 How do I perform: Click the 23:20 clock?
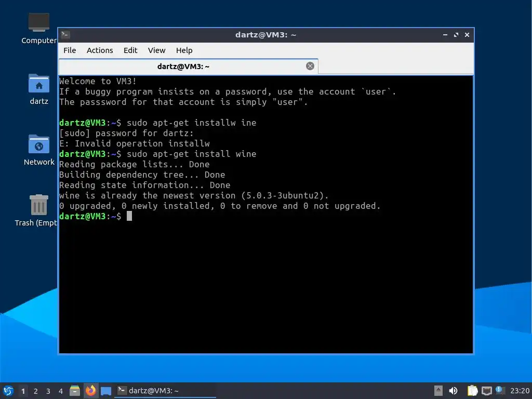[x=520, y=391]
